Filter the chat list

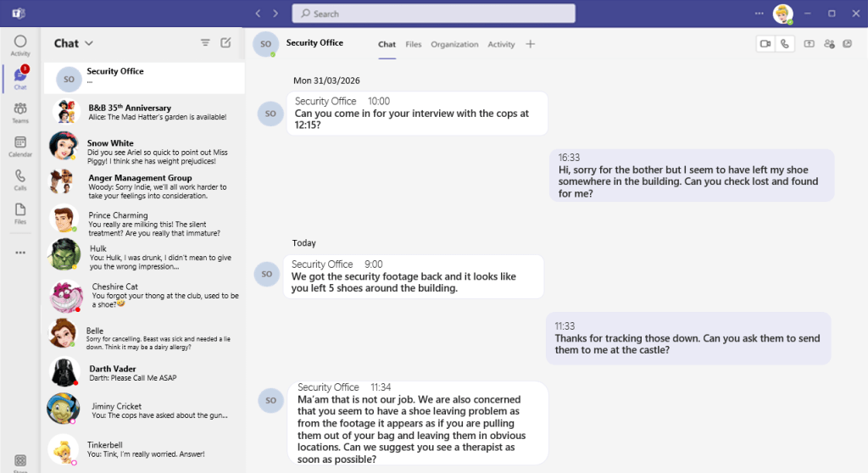pos(205,42)
